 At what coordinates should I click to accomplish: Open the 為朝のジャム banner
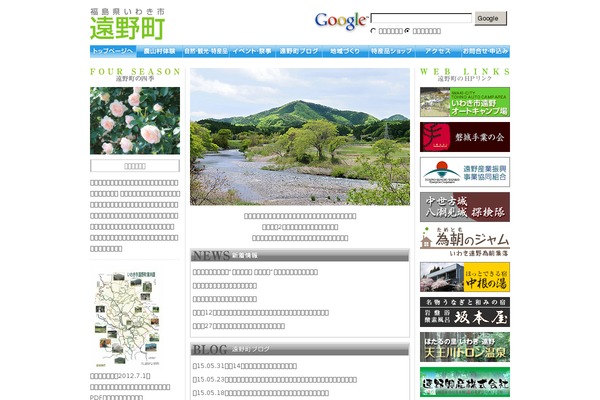[465, 242]
